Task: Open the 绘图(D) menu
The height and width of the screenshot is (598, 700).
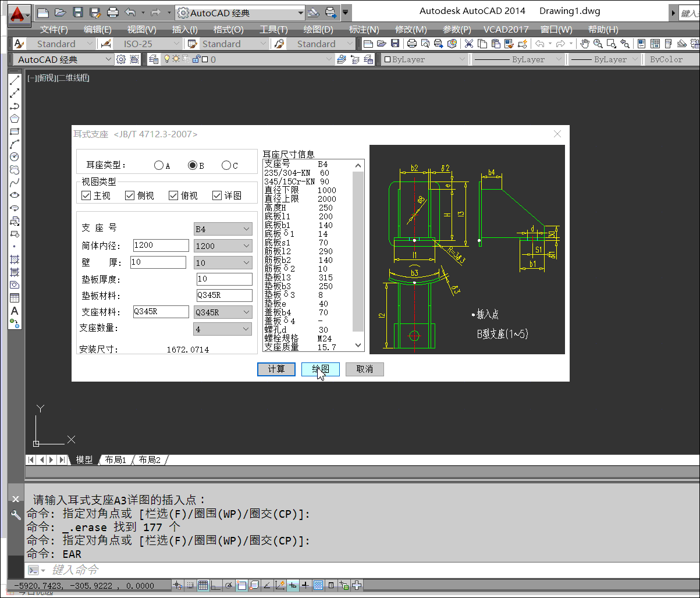Action: (318, 29)
